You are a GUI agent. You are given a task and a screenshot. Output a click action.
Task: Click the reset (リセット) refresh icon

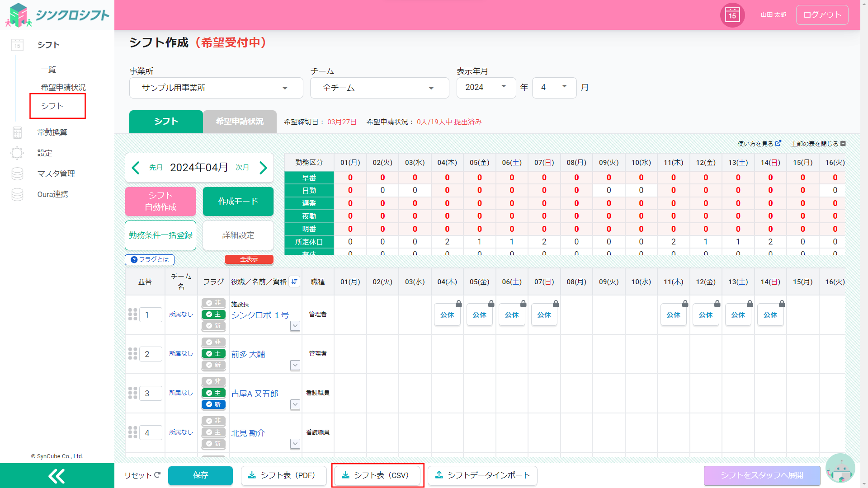pyautogui.click(x=157, y=475)
